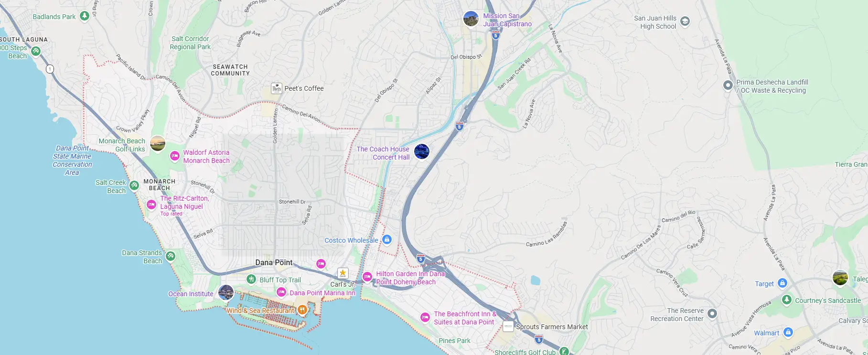868x355 pixels.
Task: Click the Dana Point city name label
Action: 274,262
